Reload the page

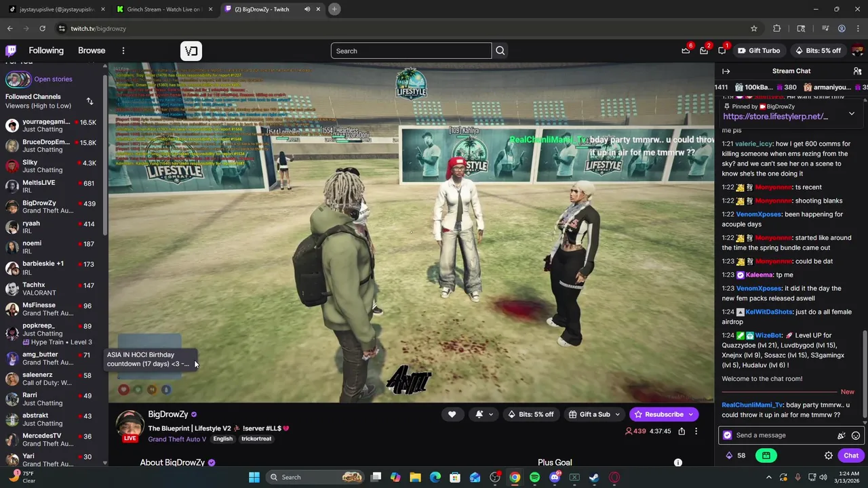click(x=42, y=28)
